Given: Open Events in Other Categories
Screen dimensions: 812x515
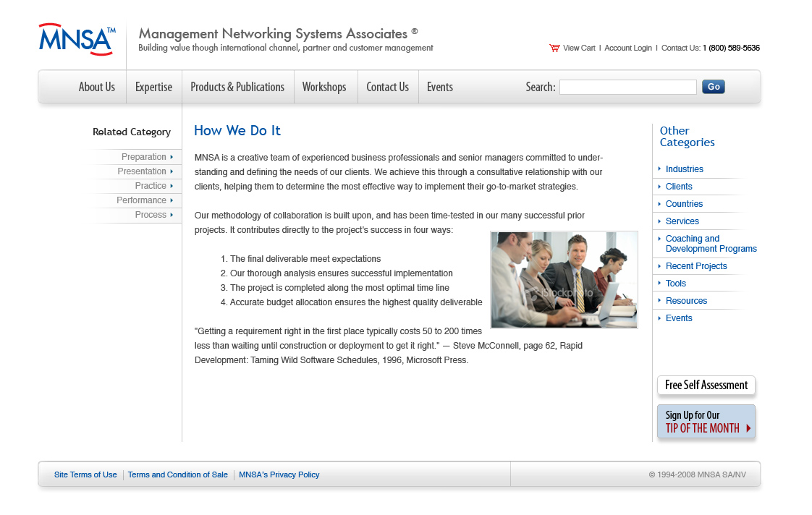Looking at the screenshot, I should pyautogui.click(x=678, y=318).
